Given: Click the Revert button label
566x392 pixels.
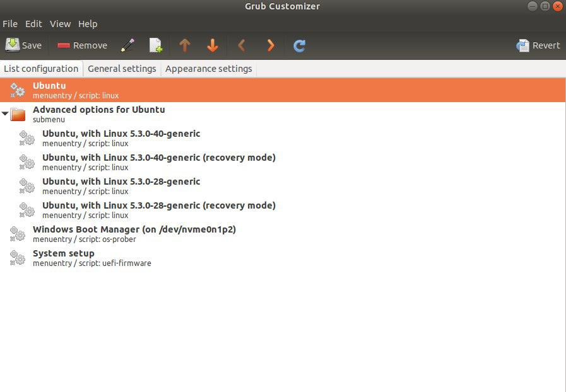Looking at the screenshot, I should point(546,45).
